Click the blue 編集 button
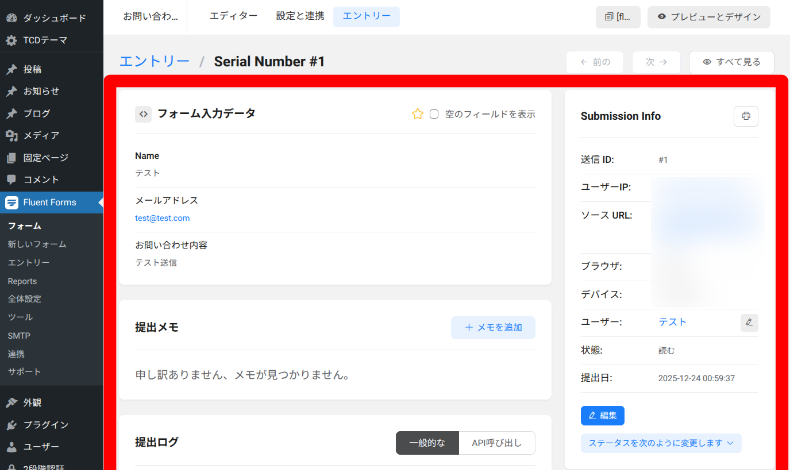 [603, 416]
